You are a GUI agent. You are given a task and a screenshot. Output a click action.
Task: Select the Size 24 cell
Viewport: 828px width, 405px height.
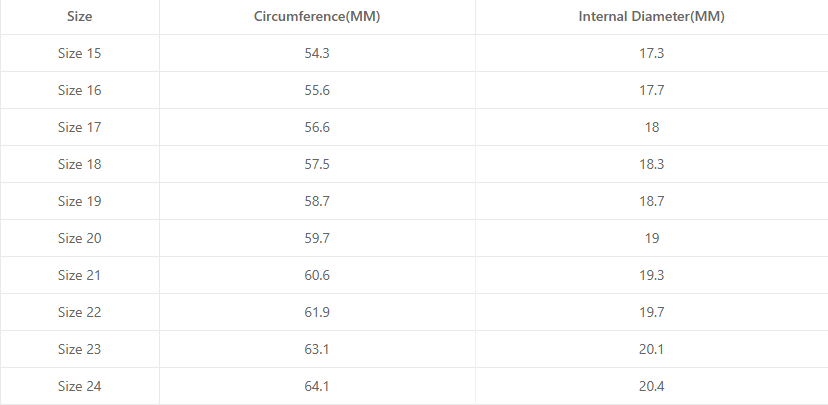[x=79, y=386]
